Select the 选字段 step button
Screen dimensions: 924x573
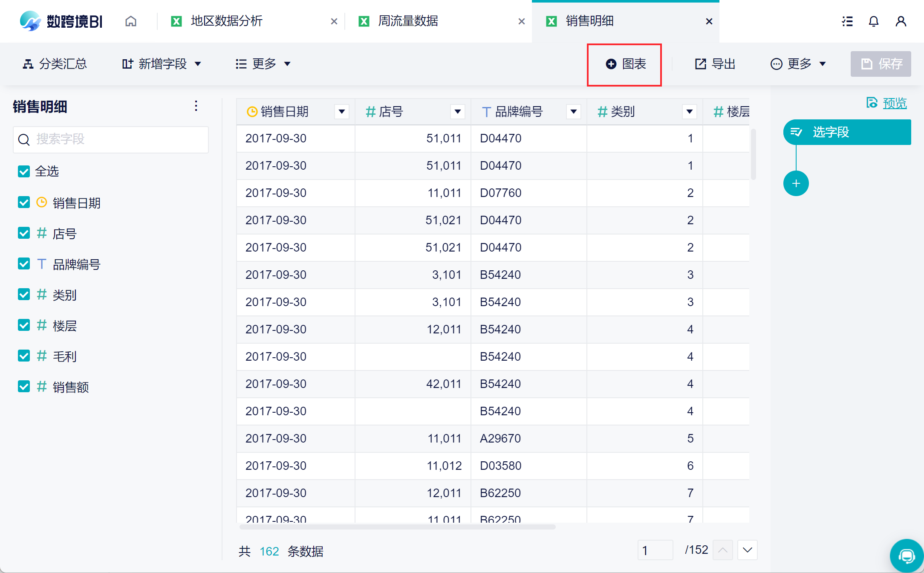(x=847, y=132)
